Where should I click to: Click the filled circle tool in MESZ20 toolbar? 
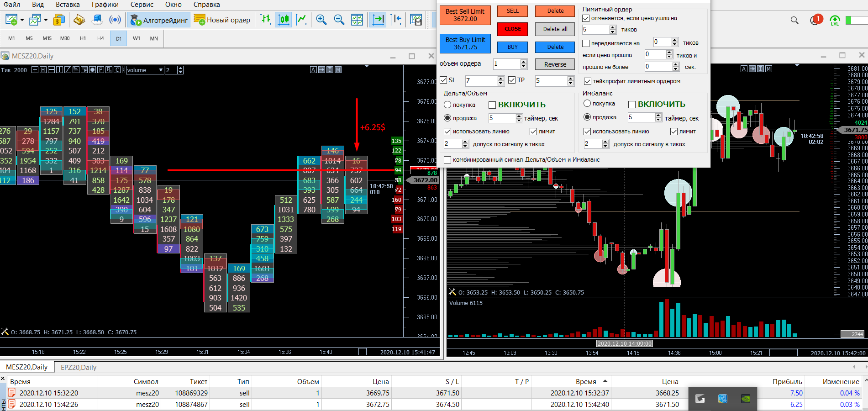pyautogui.click(x=92, y=70)
